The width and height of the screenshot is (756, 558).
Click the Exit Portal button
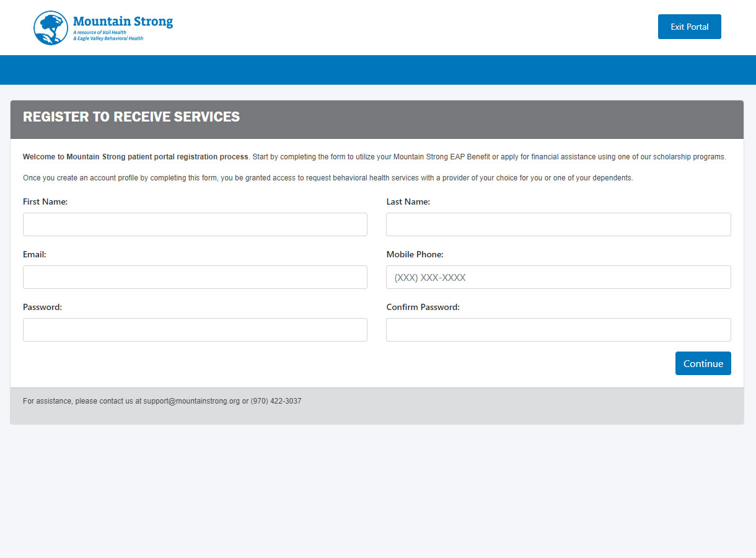689,27
